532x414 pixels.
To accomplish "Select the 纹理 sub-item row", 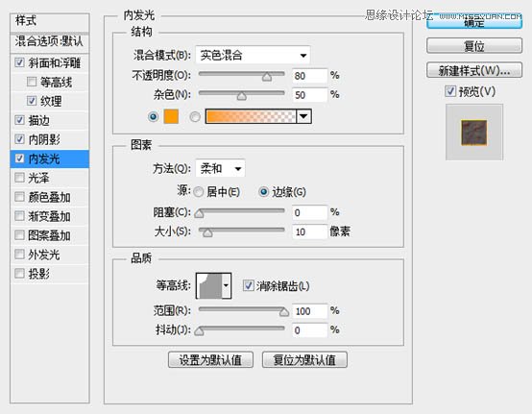I will (50, 101).
